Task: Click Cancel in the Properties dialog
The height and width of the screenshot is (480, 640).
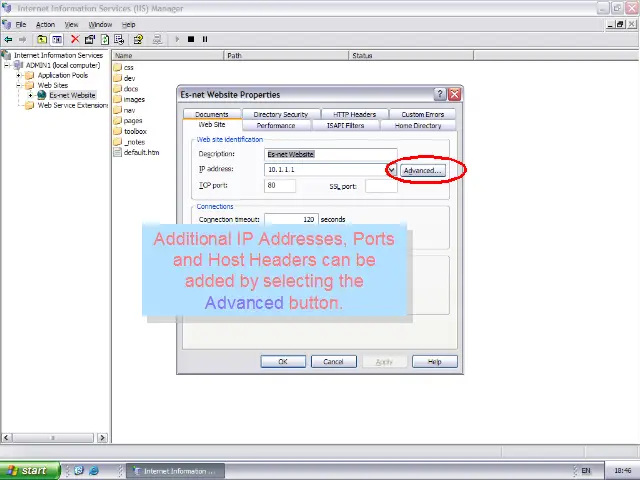Action: pos(333,362)
